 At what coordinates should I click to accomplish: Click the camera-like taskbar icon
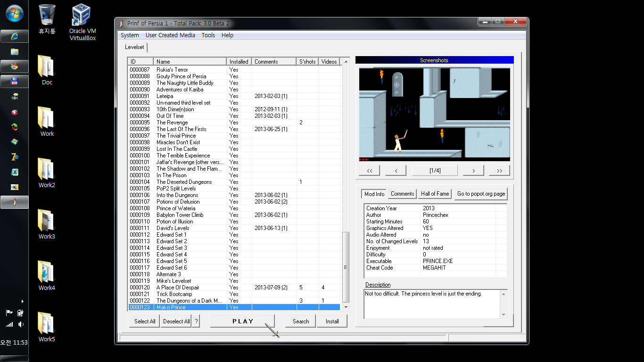[x=14, y=97]
